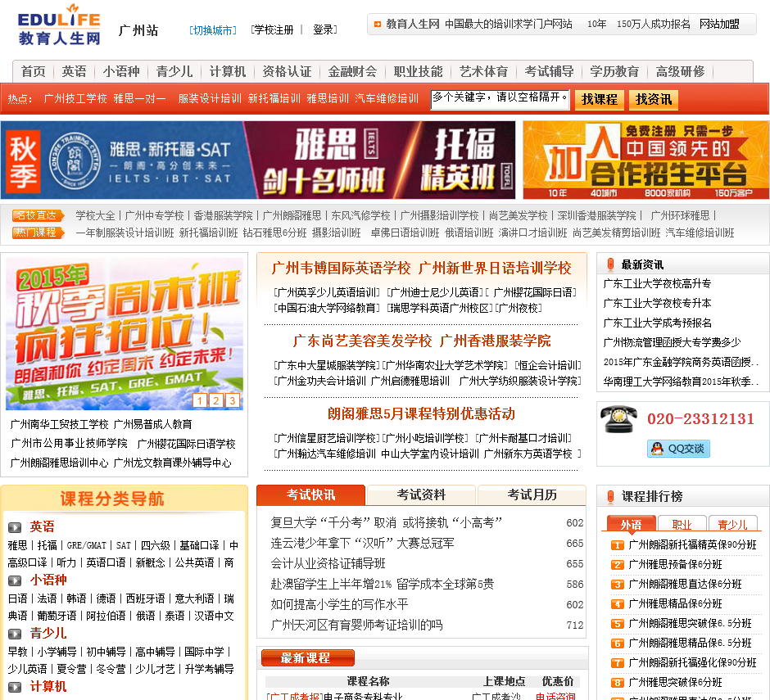Focus the keyword search input field

[500, 100]
